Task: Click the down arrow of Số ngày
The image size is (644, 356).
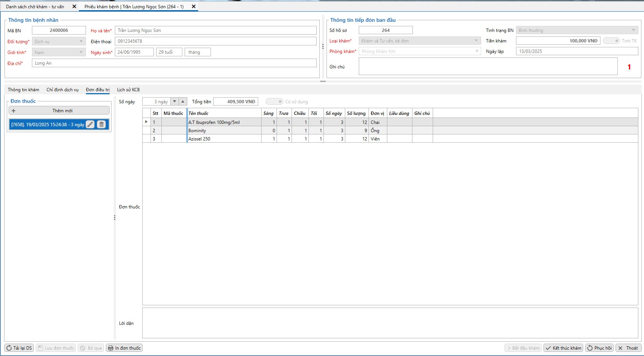Action: (175, 101)
